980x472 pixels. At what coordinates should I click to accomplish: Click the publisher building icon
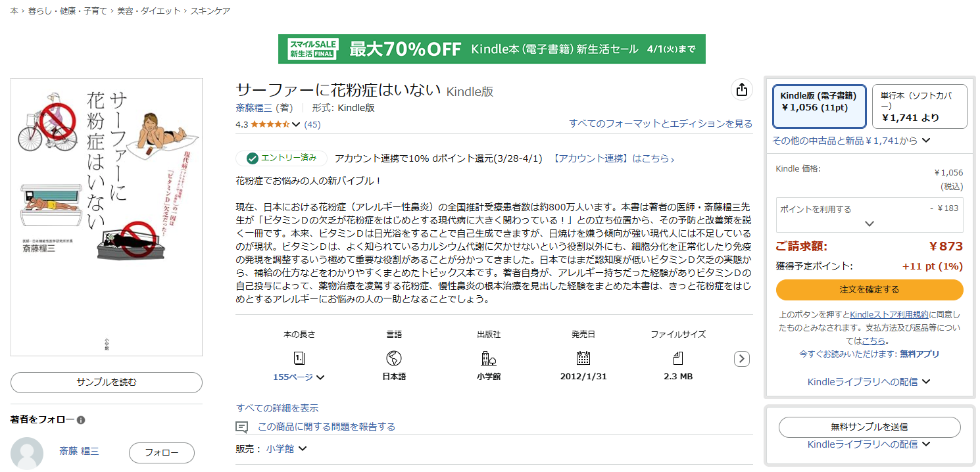coord(488,358)
